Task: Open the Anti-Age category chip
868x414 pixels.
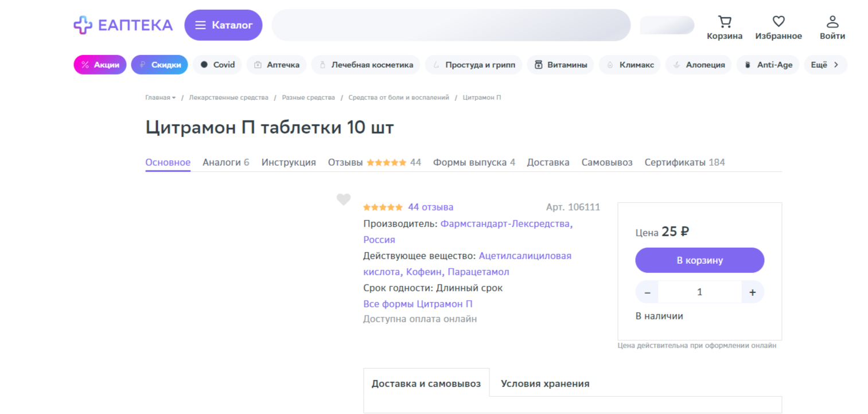Action: 768,65
